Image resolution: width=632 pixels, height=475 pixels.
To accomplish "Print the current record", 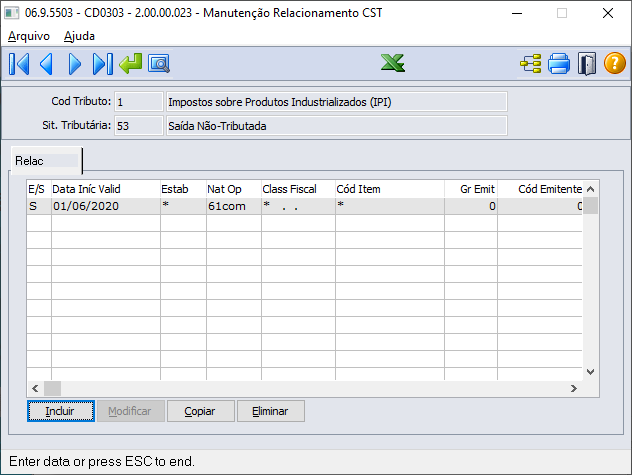I will [x=558, y=64].
